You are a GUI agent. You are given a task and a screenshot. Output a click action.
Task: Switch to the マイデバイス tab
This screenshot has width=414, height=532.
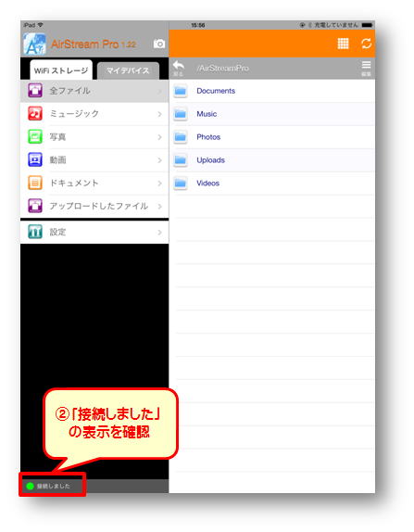click(x=128, y=71)
